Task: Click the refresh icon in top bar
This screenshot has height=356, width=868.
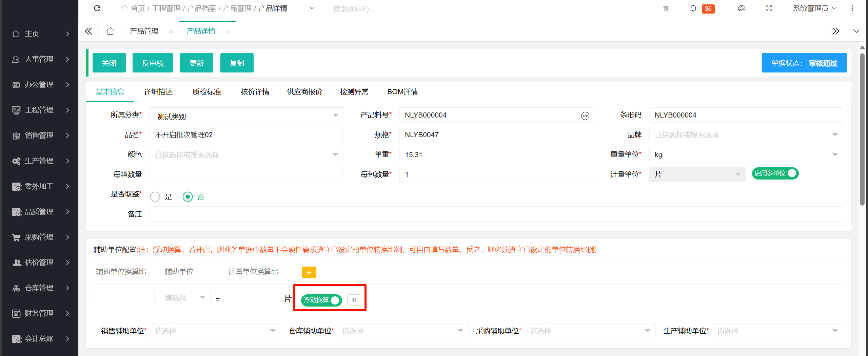Action: (97, 8)
